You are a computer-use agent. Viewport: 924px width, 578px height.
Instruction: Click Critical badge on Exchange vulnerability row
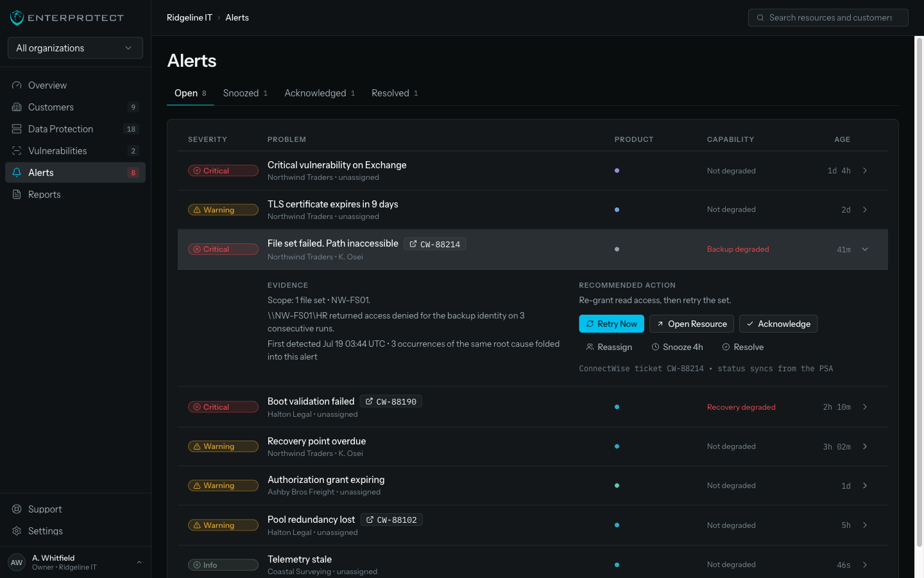pyautogui.click(x=223, y=171)
